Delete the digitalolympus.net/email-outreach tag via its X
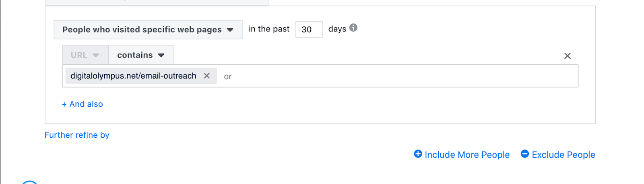The width and height of the screenshot is (644, 184). pyautogui.click(x=207, y=76)
